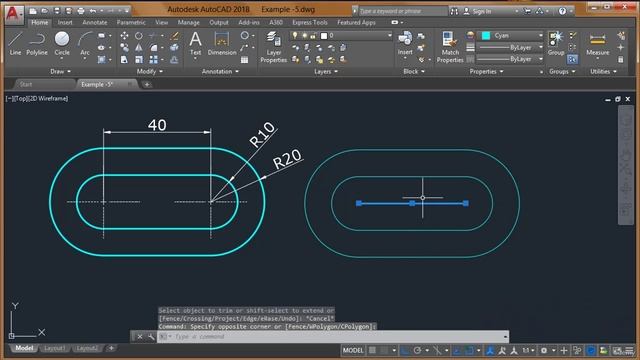The width and height of the screenshot is (640, 360).
Task: Go to the Output ribbon tab
Action: pyautogui.click(x=219, y=22)
